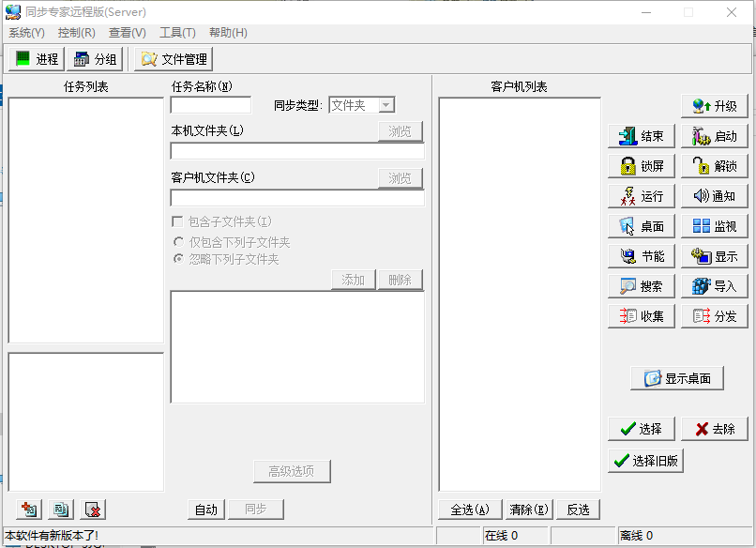
Task: Click 全选 to select all clients
Action: tap(471, 509)
